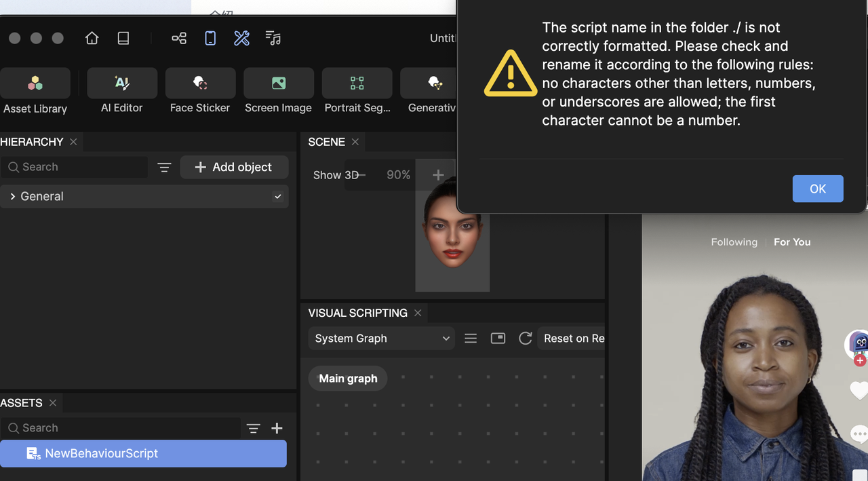Open the Assets filter icon

click(x=253, y=428)
